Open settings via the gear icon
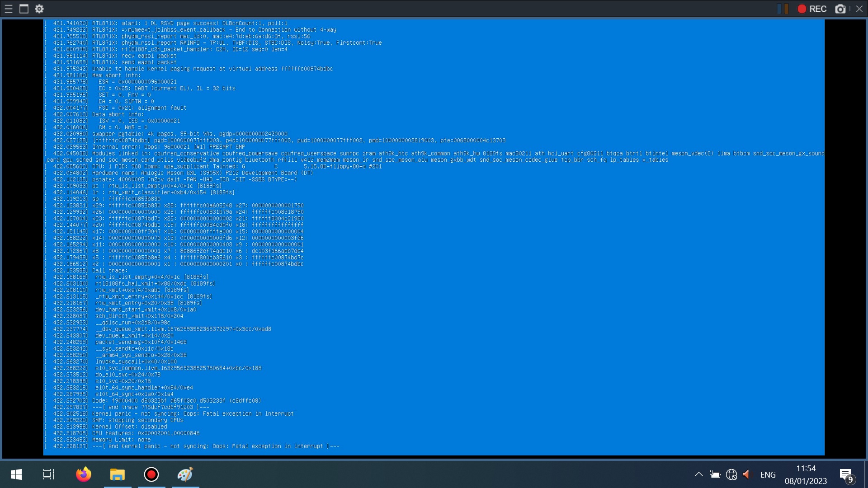The height and width of the screenshot is (488, 868). point(39,9)
